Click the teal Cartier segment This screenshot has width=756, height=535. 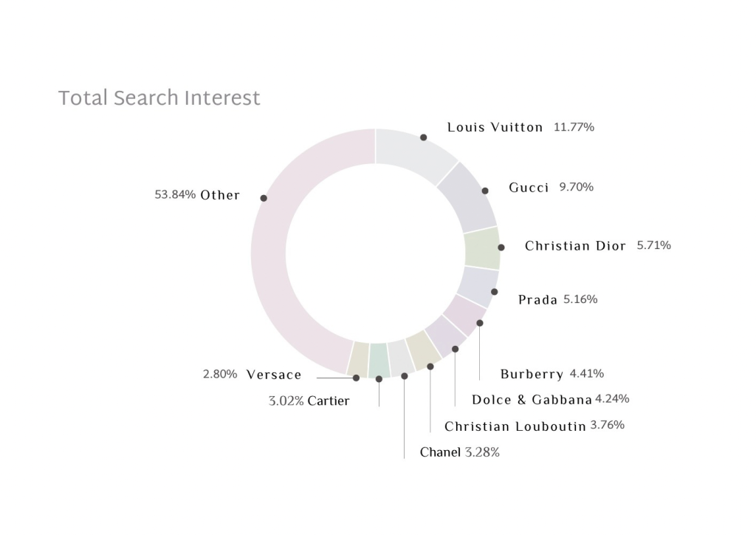[x=379, y=360]
